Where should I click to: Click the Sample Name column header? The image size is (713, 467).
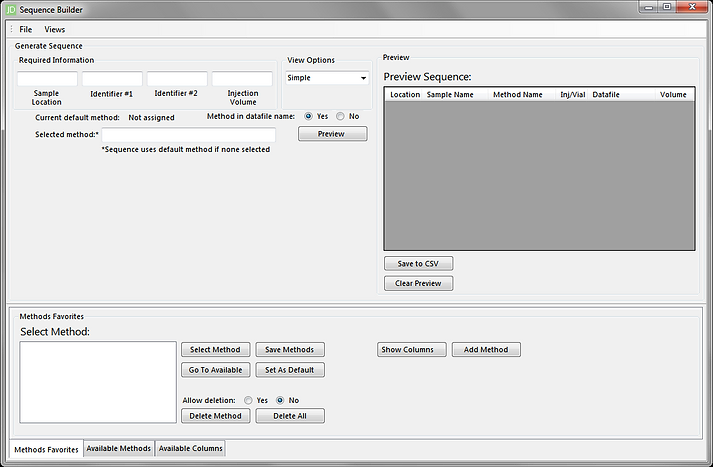point(455,95)
